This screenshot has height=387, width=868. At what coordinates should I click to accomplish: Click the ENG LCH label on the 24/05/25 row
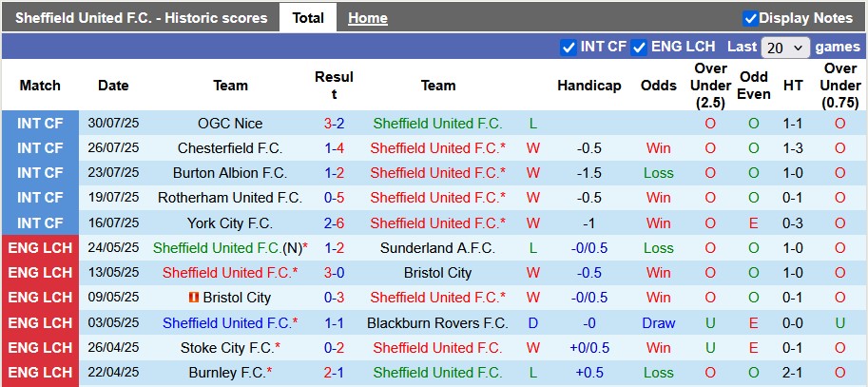[x=40, y=247]
